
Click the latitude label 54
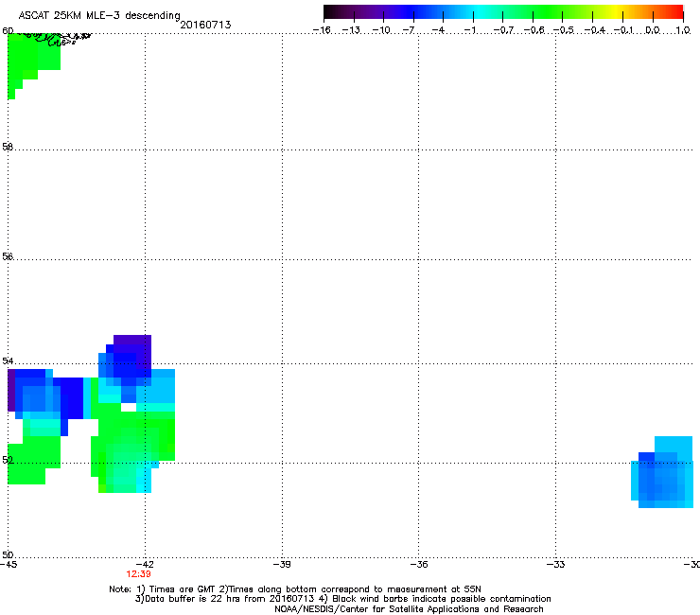pos(8,360)
